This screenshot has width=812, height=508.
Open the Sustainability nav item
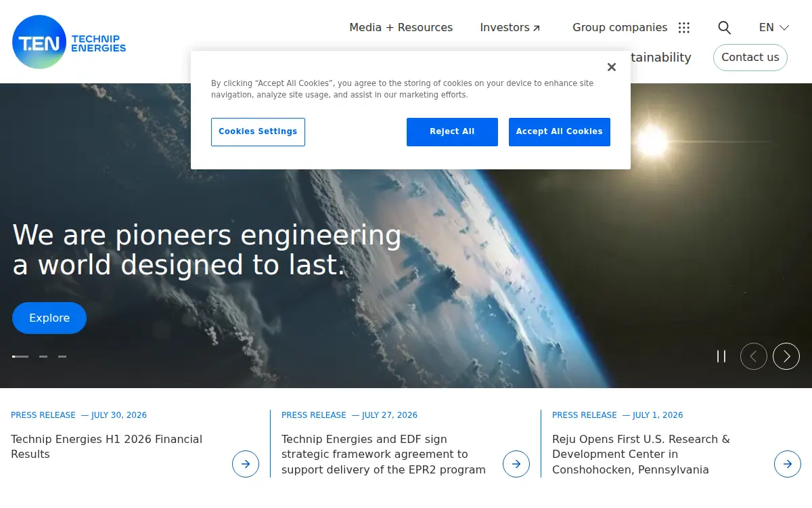coord(661,58)
